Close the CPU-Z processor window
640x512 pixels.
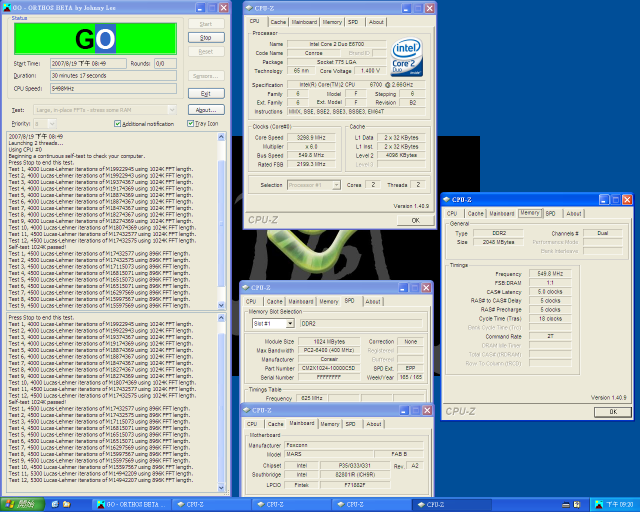click(x=430, y=8)
